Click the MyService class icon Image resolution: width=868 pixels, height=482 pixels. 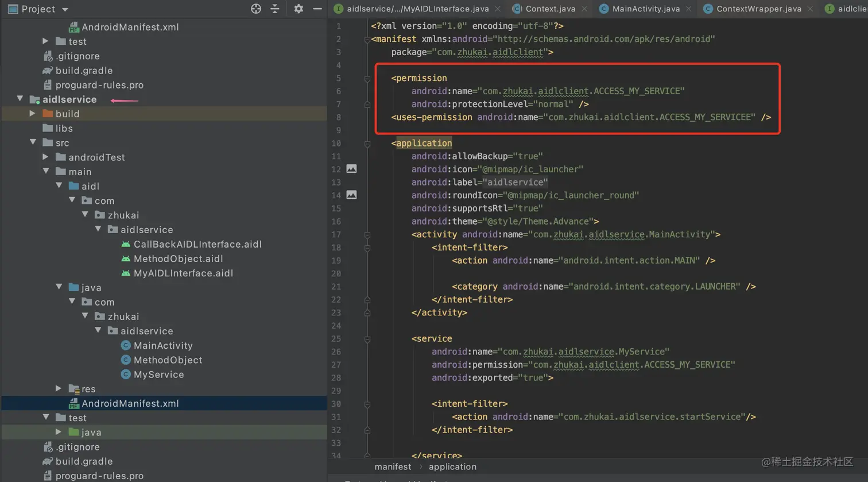click(126, 374)
